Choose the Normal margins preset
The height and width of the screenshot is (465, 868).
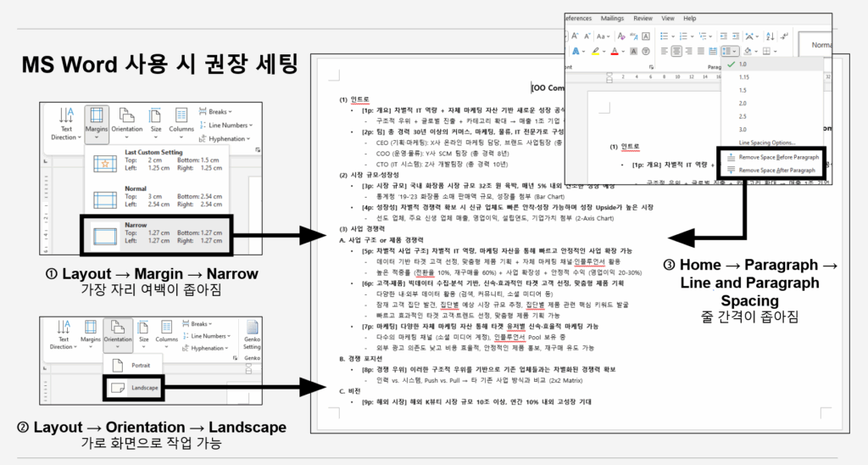[x=158, y=198]
